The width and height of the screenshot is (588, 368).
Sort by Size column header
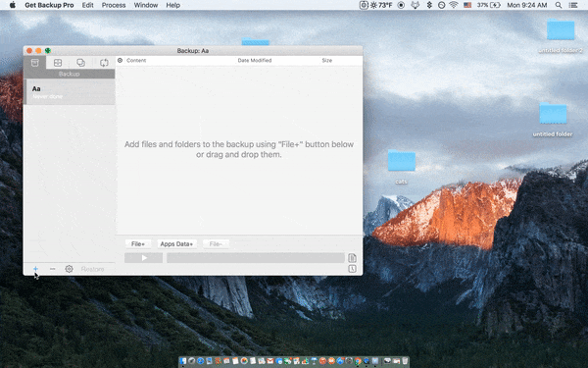(327, 61)
